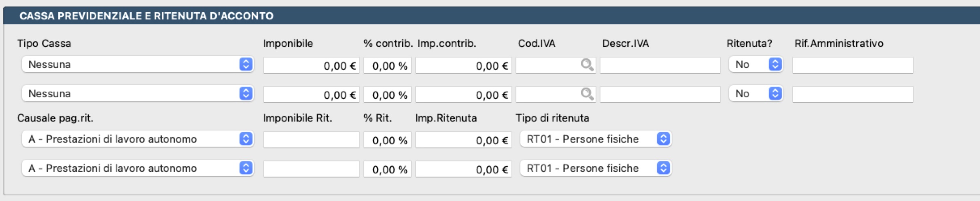Screen dimensions: 980x201
Task: Toggle first Ritenuta? selector set to No
Action: 756,64
